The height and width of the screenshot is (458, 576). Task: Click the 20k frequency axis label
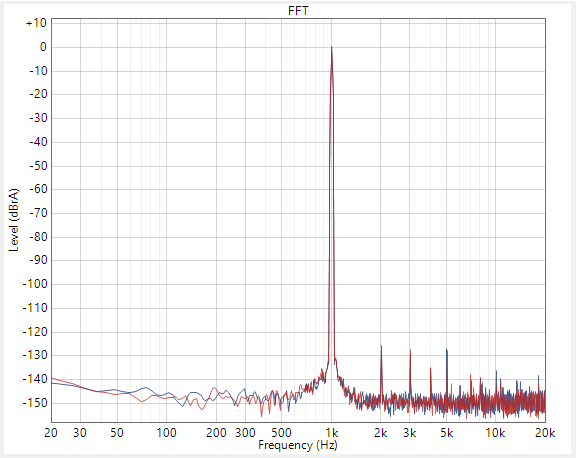point(545,433)
